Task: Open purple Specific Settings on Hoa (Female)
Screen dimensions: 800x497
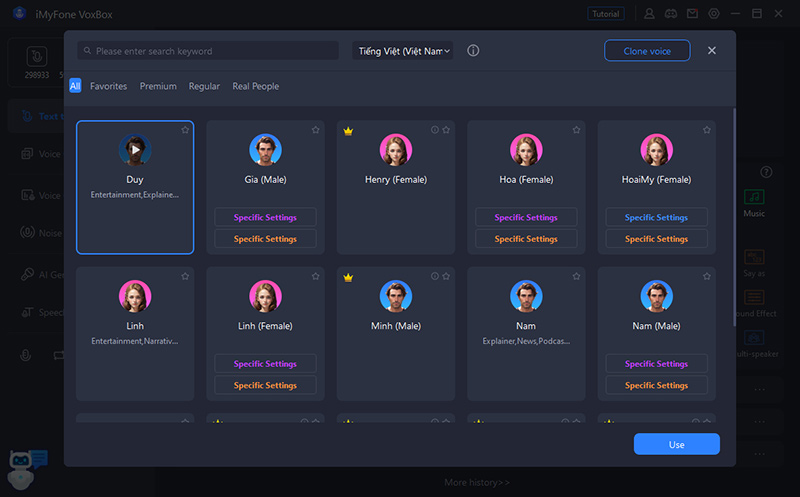Action: [526, 217]
